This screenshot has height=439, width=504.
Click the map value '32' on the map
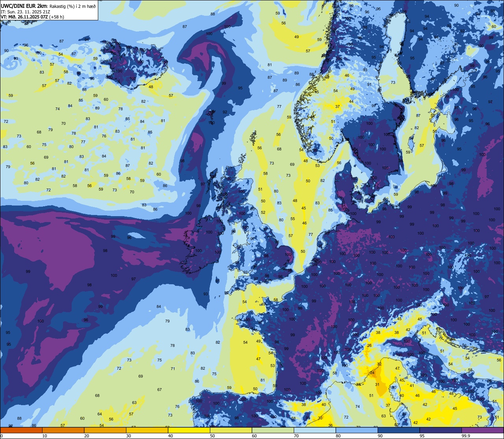click(379, 364)
